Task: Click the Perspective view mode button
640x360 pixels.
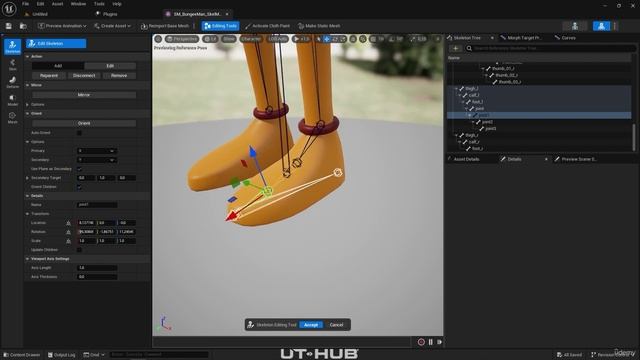Action: tap(182, 39)
